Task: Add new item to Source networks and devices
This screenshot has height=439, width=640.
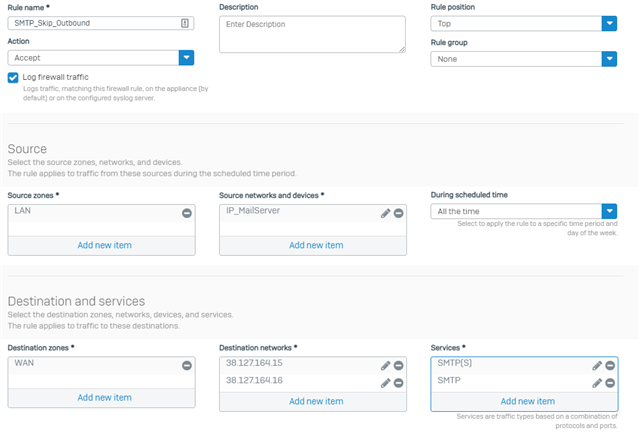Action: coord(316,245)
